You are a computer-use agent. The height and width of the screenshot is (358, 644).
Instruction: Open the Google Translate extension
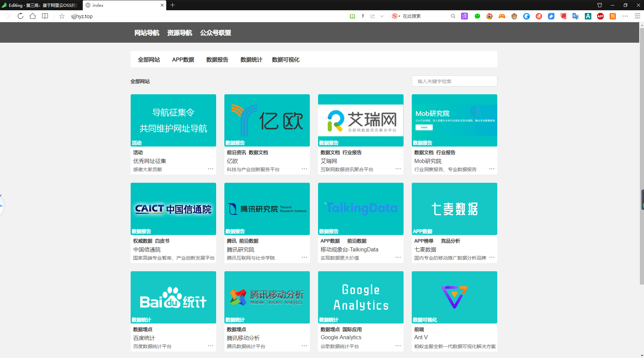[576, 16]
